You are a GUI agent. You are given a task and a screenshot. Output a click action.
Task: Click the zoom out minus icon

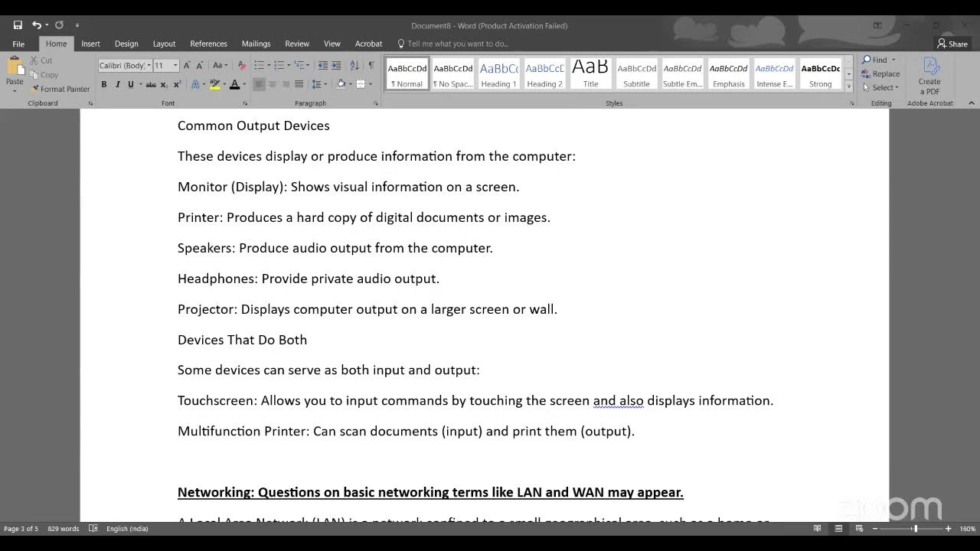(874, 529)
